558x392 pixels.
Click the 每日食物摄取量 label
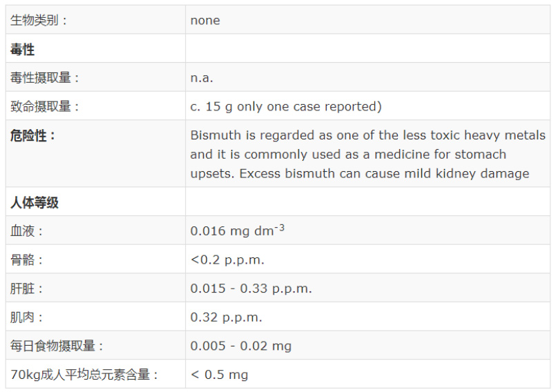(x=57, y=346)
